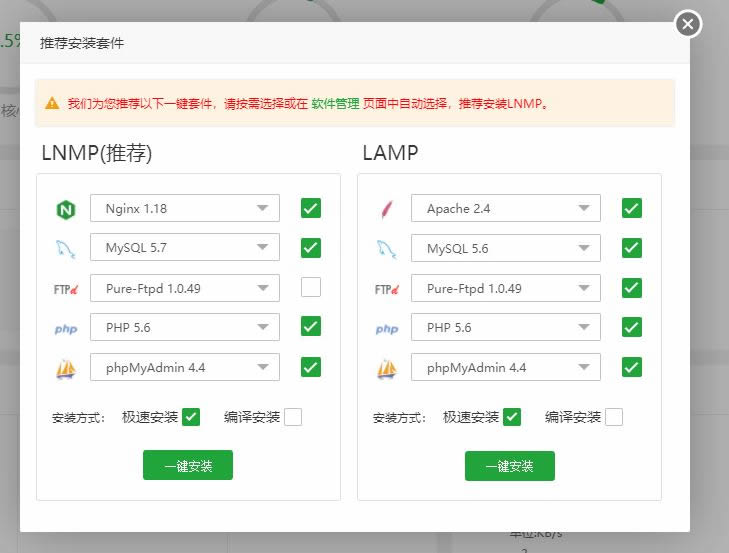Click LNMP 安装方式 label
The image size is (729, 553).
[x=78, y=418]
